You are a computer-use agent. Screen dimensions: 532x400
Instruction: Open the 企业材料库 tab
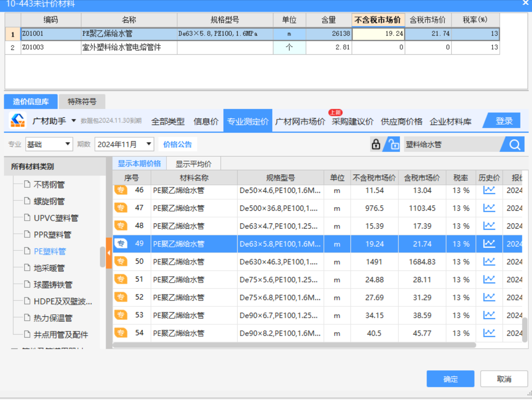450,121
